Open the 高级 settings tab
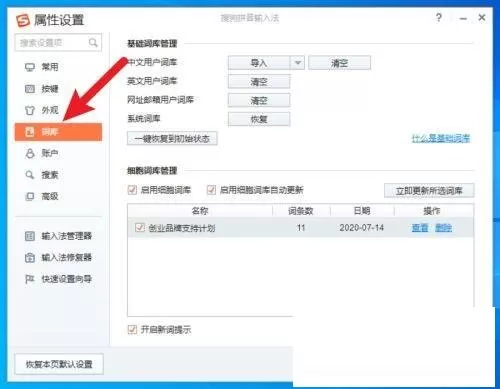500x389 pixels. (x=58, y=196)
